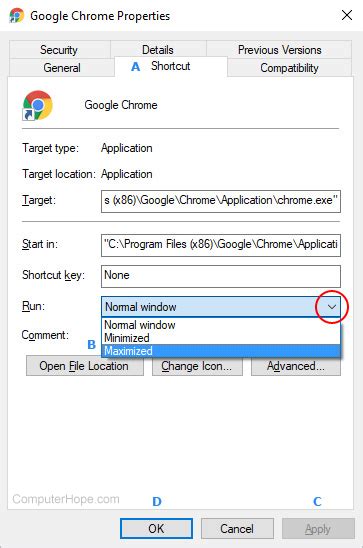Click the Apply button
Viewport: 363px width, 548px height.
pos(318,528)
